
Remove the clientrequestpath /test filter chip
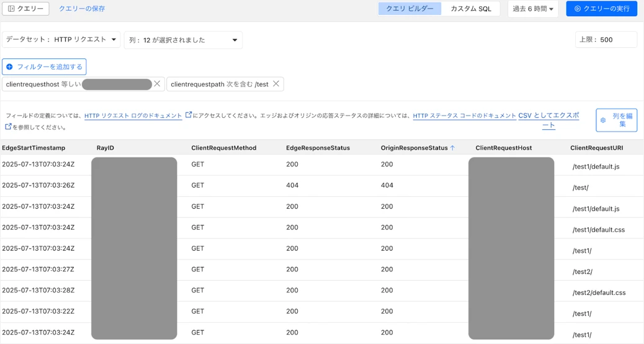(276, 84)
